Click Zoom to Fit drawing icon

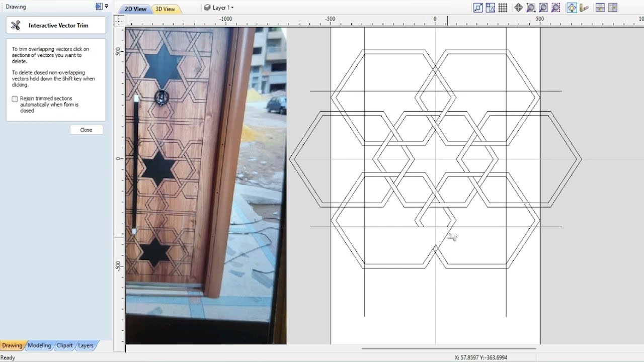pyautogui.click(x=543, y=8)
